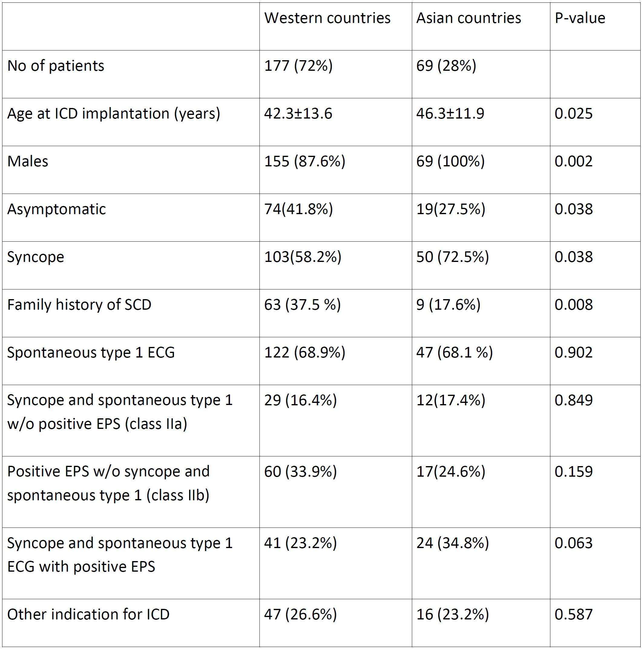Click the Asian countries column header
Image resolution: width=644 pixels, height=650 pixels.
tap(468, 18)
